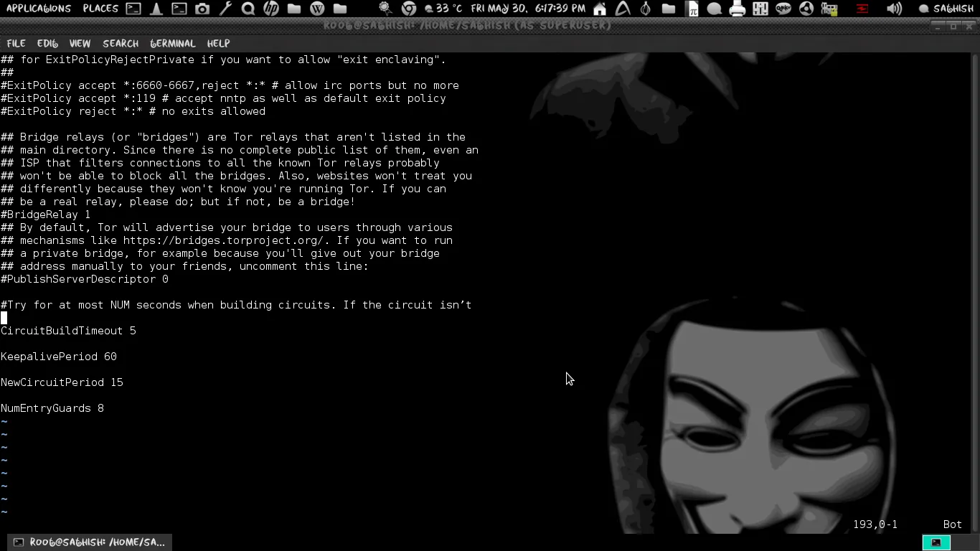Image resolution: width=980 pixels, height=551 pixels.
Task: Open the Terminal menu in menu bar
Action: (x=173, y=43)
